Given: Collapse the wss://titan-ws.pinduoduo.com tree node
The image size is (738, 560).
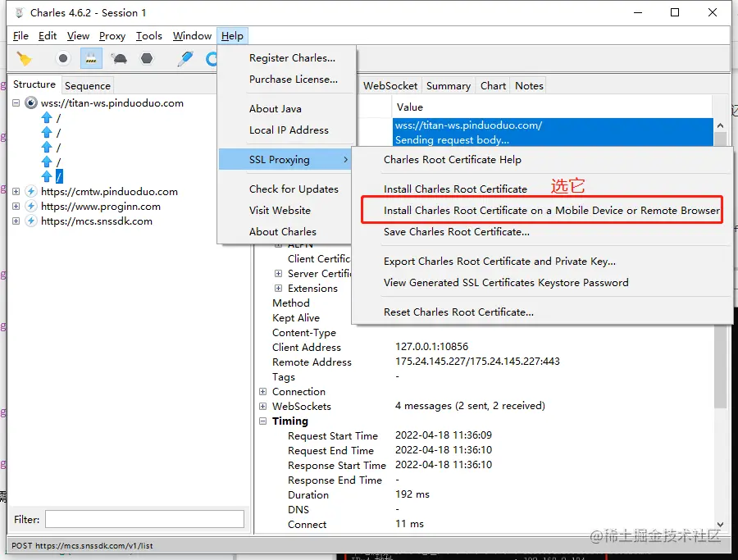Looking at the screenshot, I should [x=16, y=102].
